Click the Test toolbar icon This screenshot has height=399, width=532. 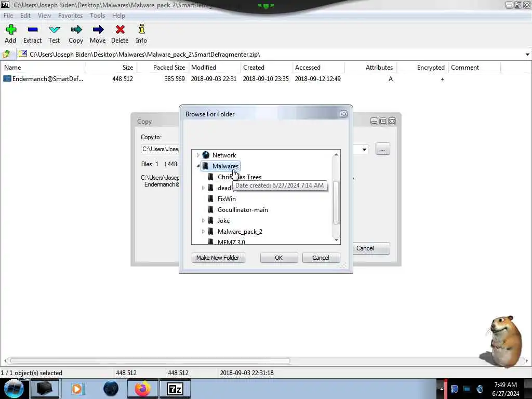click(x=54, y=34)
